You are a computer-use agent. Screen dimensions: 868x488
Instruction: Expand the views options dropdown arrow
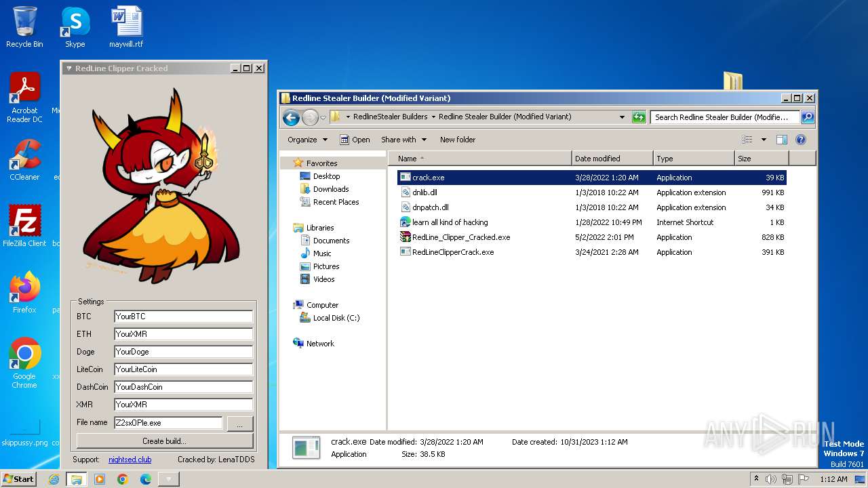click(764, 140)
